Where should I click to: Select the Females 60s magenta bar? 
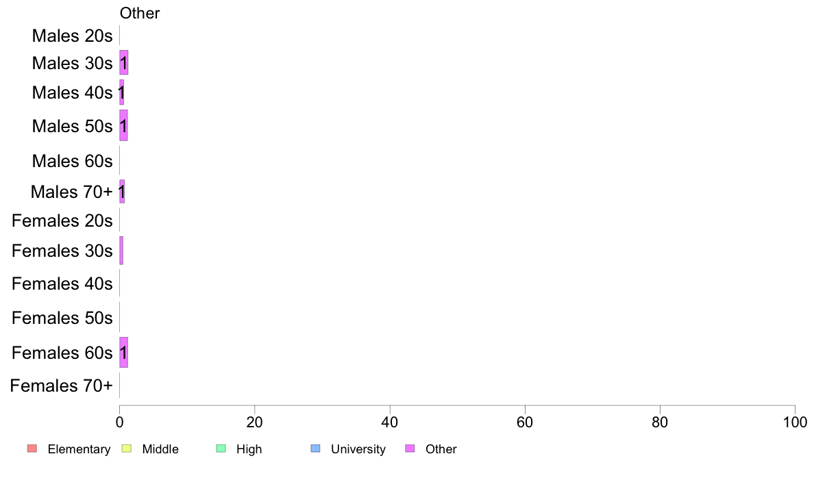(x=124, y=353)
